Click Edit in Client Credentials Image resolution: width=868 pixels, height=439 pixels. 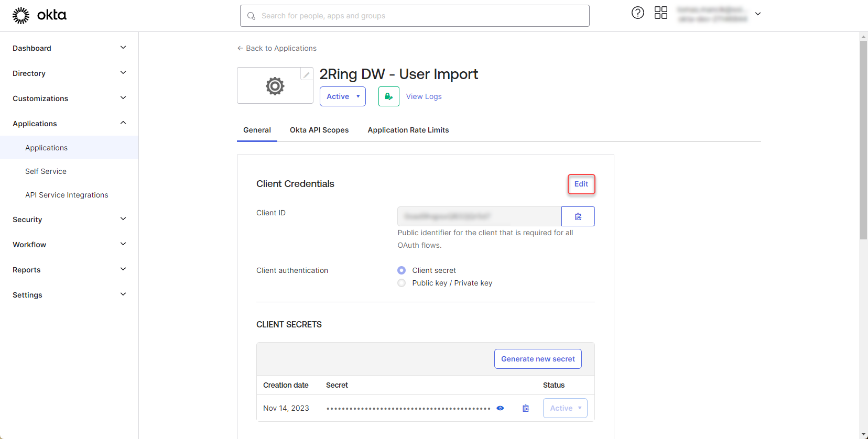pos(581,184)
